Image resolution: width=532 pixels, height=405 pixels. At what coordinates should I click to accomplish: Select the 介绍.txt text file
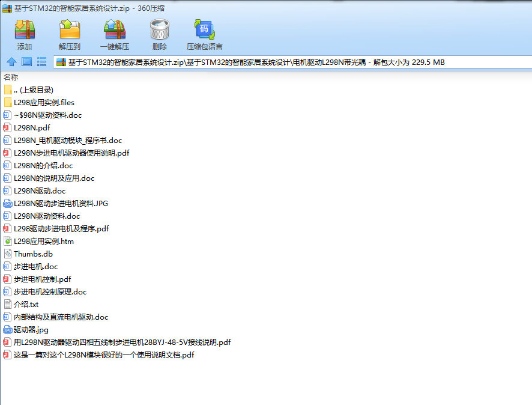(21, 305)
